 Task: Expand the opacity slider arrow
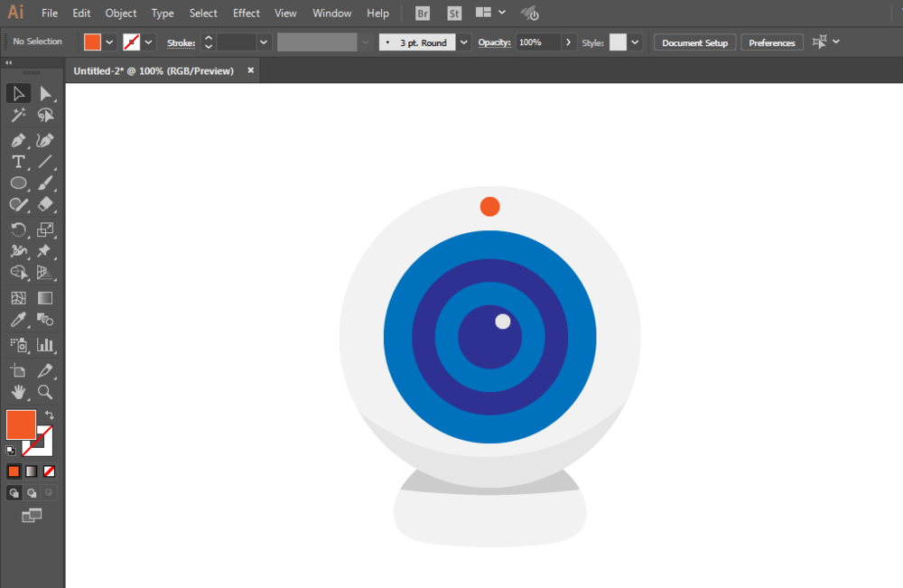(x=568, y=42)
